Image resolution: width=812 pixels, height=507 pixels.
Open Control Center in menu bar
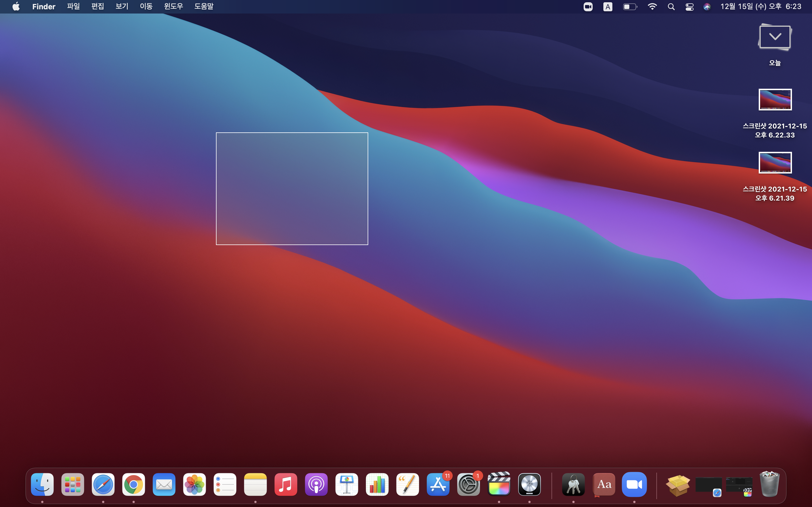click(x=689, y=7)
